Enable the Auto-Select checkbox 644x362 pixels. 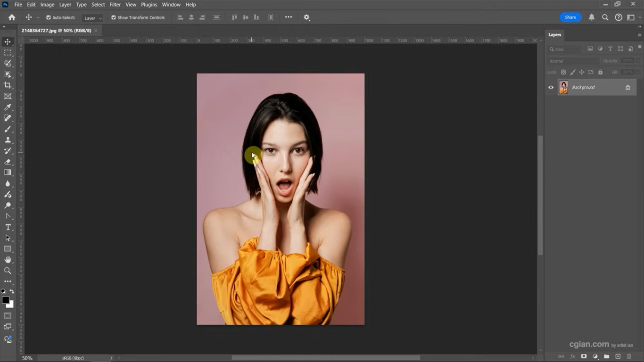pyautogui.click(x=48, y=17)
